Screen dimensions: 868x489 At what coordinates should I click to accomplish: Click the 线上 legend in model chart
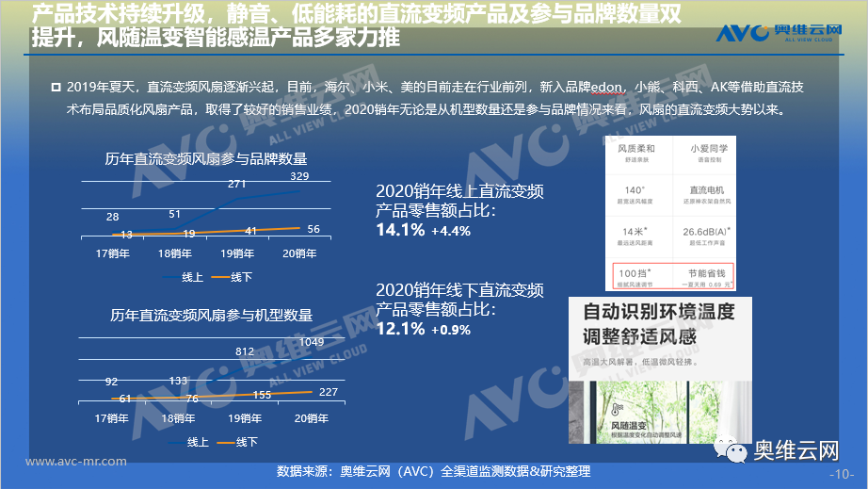(189, 442)
